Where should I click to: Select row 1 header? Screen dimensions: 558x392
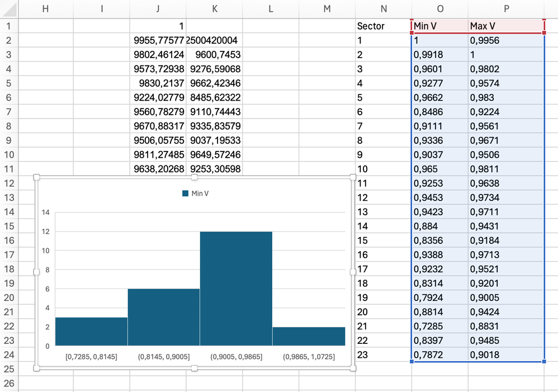coord(9,26)
